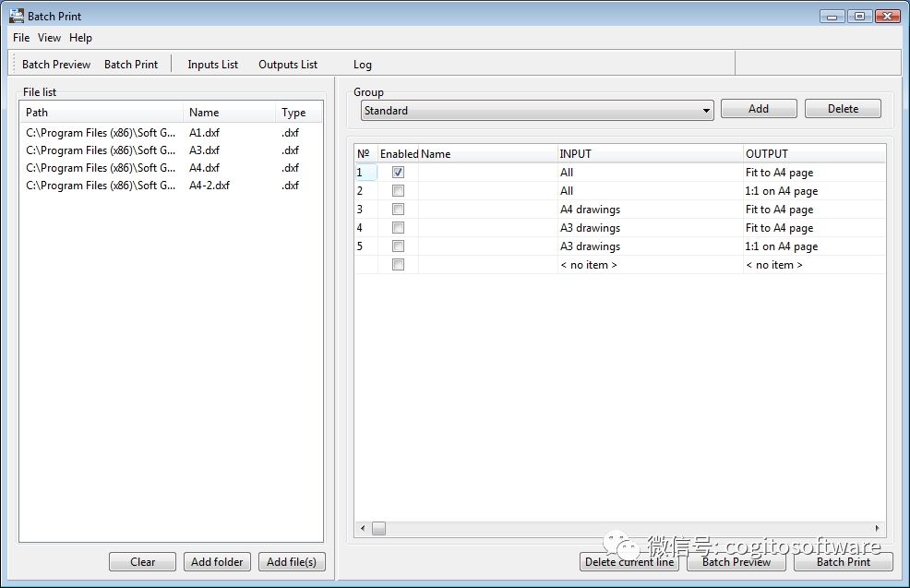Click Batch Print in the toolbar

[131, 65]
